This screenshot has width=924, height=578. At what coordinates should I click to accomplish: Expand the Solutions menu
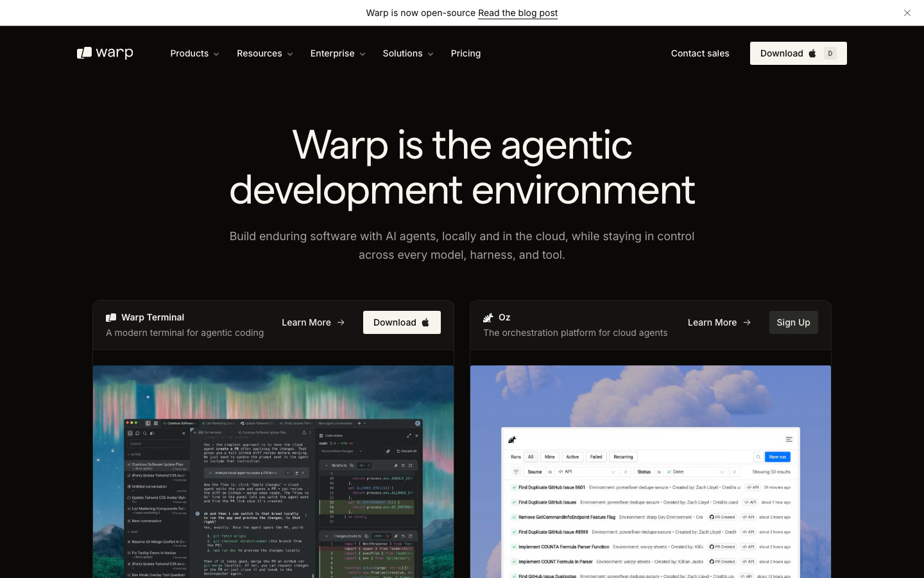tap(408, 53)
